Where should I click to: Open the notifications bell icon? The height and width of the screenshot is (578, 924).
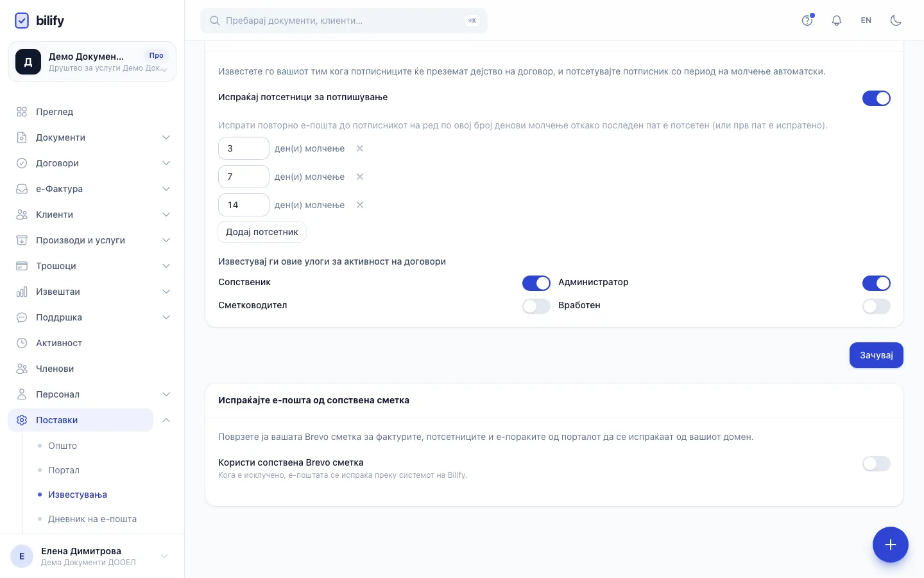click(837, 21)
